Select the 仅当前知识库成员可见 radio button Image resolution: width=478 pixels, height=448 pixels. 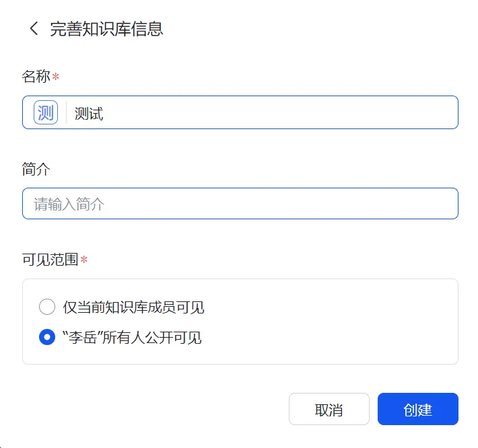tap(47, 307)
